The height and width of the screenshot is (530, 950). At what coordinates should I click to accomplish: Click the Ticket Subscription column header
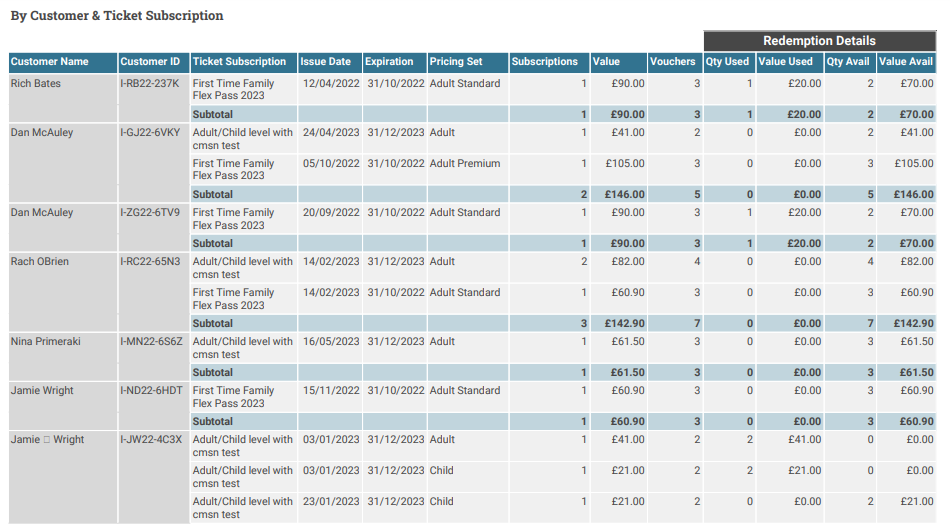[x=244, y=62]
